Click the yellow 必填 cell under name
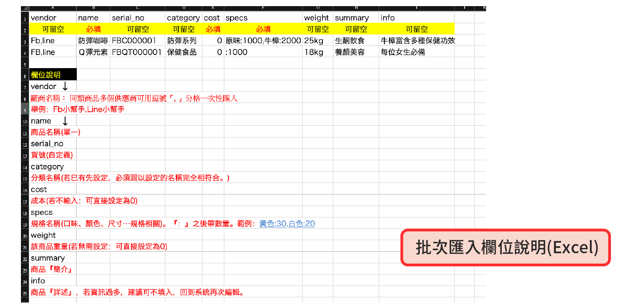 [93, 29]
